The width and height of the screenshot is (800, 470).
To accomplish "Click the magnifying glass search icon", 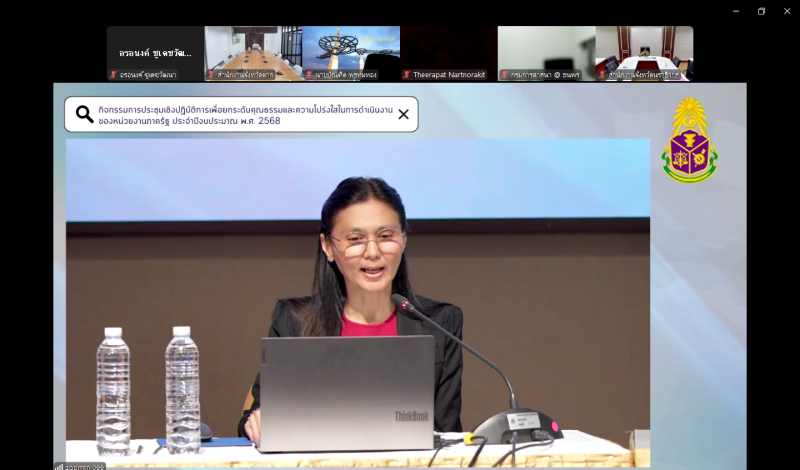I will [x=85, y=114].
